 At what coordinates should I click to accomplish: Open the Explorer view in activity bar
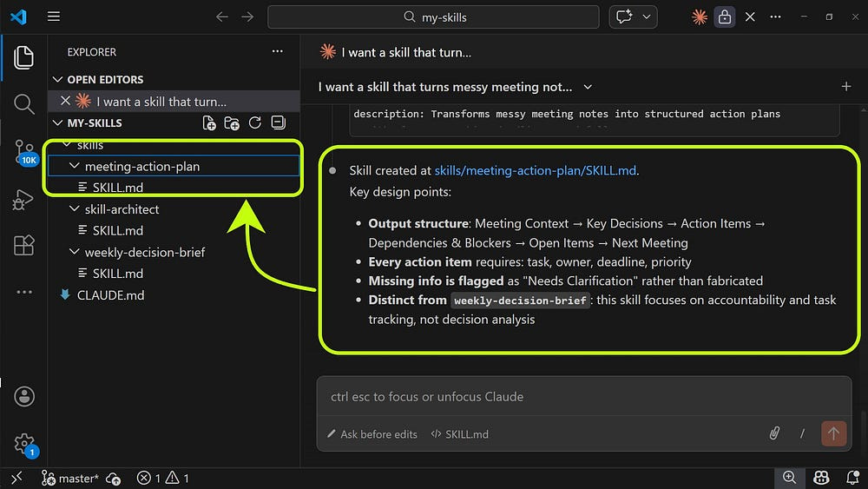click(x=23, y=57)
